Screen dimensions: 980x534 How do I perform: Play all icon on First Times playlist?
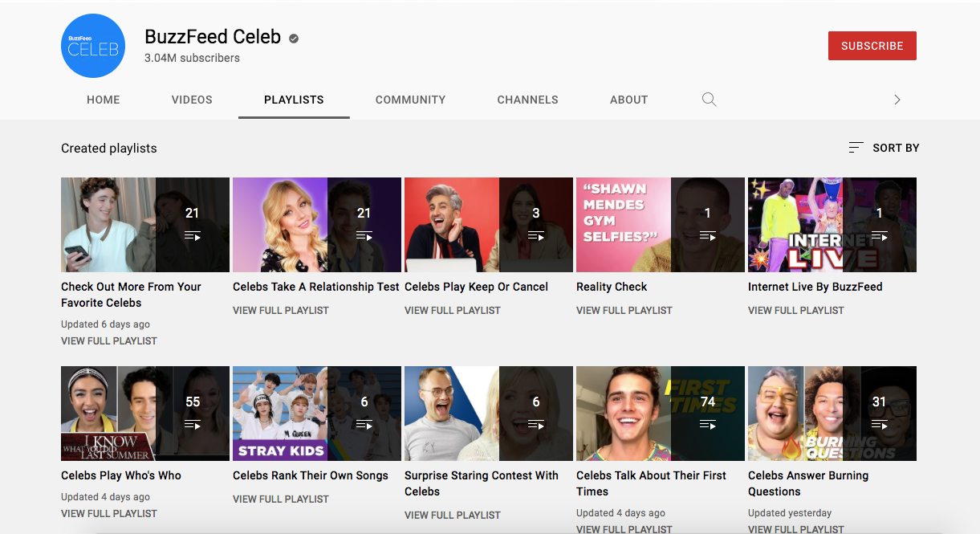(708, 425)
